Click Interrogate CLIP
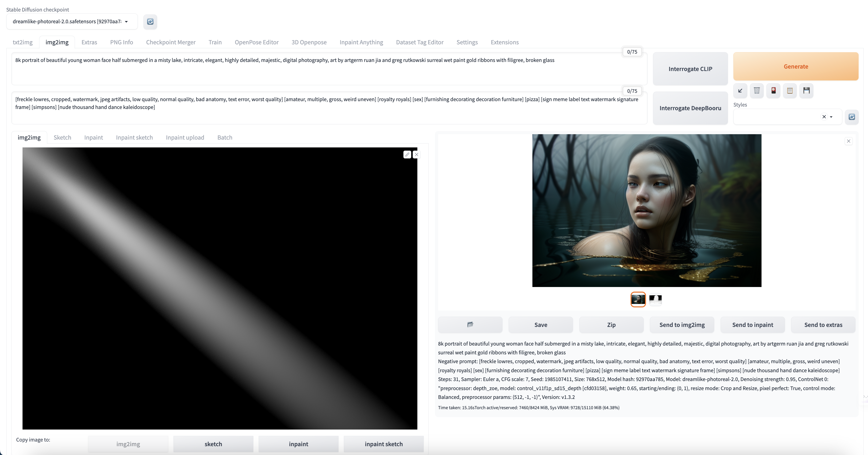868x455 pixels. point(691,69)
